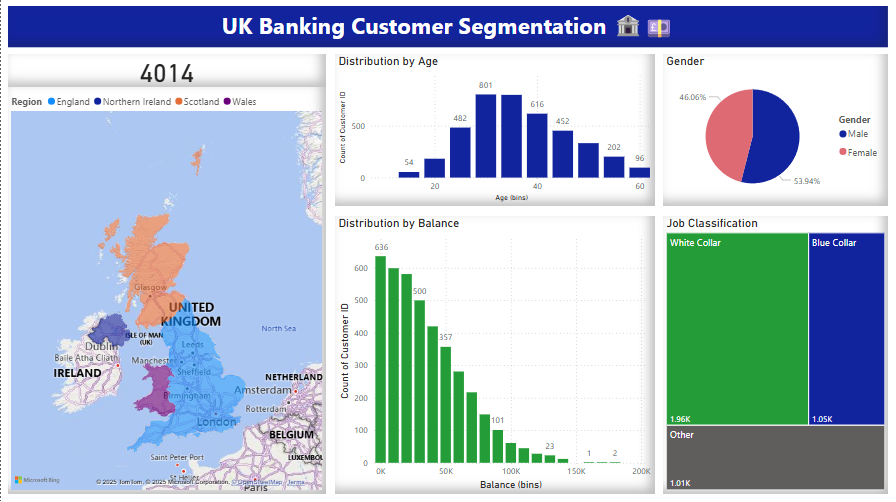This screenshot has height=502, width=896.
Task: Click the Distribution by Age chart title
Action: [388, 61]
